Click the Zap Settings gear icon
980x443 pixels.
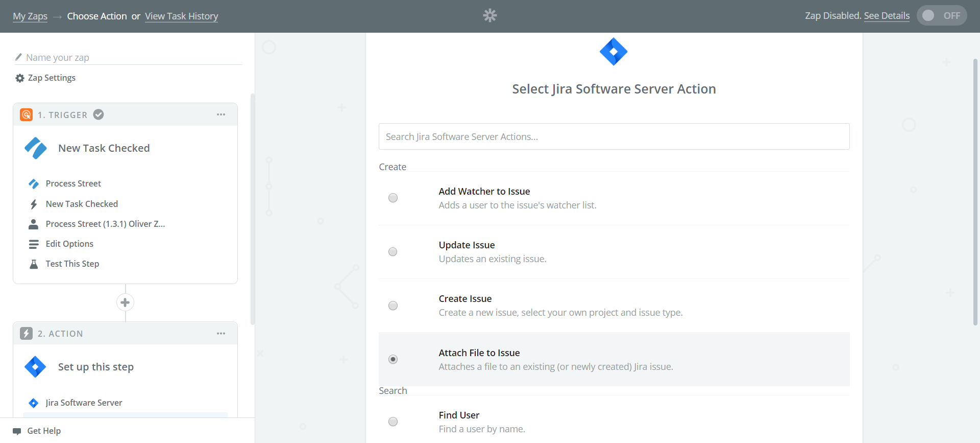pos(20,78)
